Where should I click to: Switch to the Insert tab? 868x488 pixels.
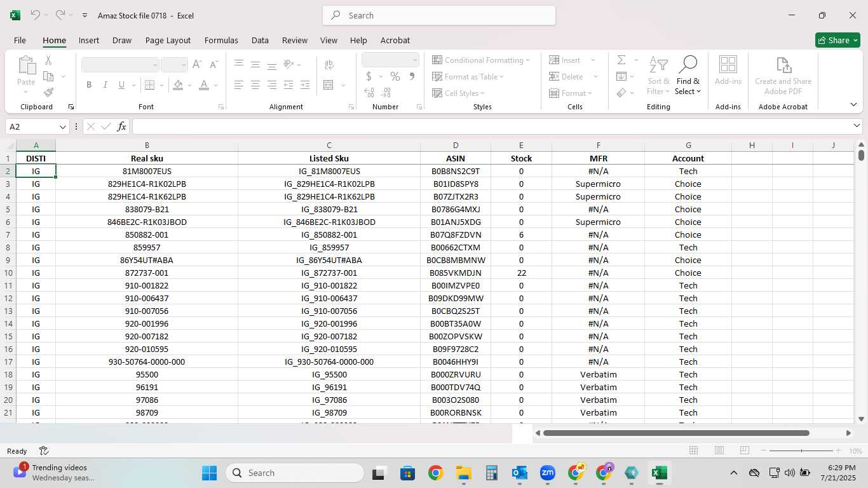pyautogui.click(x=89, y=40)
